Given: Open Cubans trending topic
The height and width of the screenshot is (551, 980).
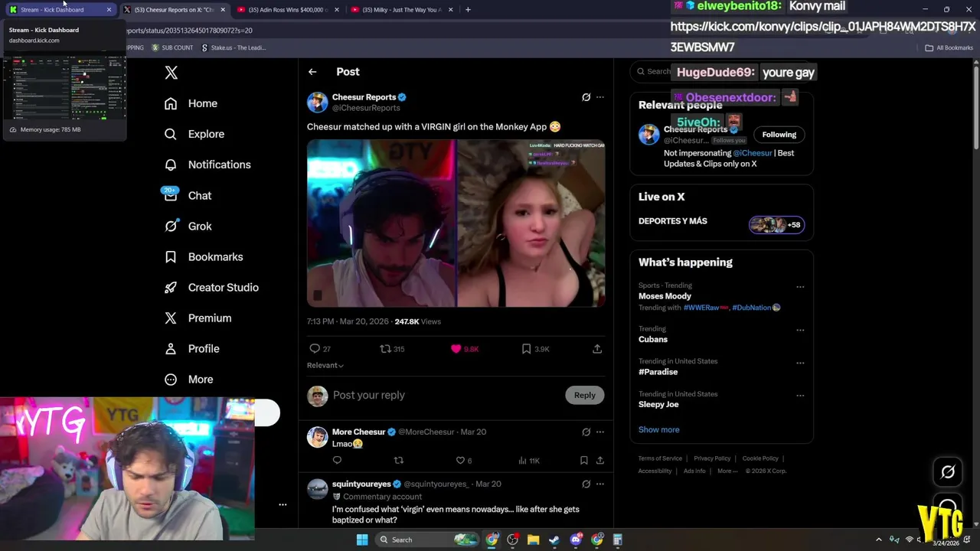Looking at the screenshot, I should coord(653,339).
